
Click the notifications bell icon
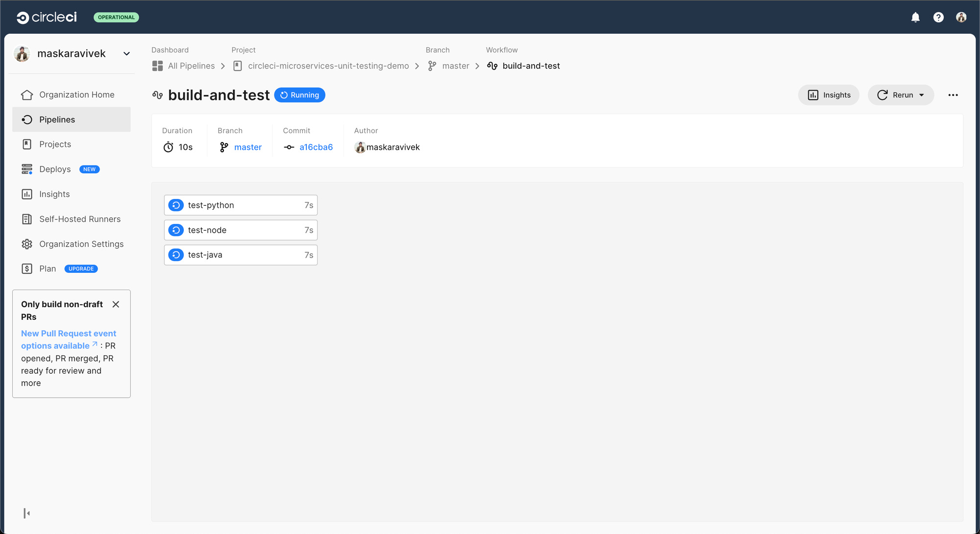point(915,18)
